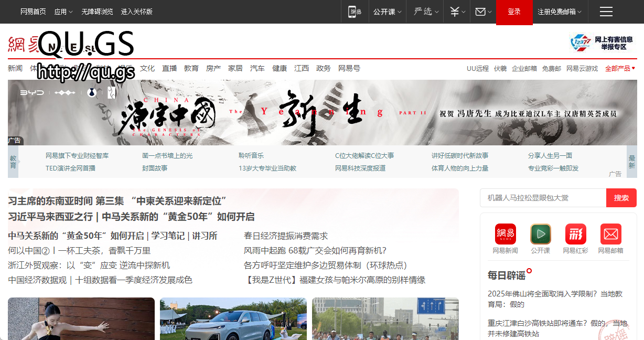Open the 网易新闻 red app icon
The height and width of the screenshot is (340, 644).
[x=505, y=234]
